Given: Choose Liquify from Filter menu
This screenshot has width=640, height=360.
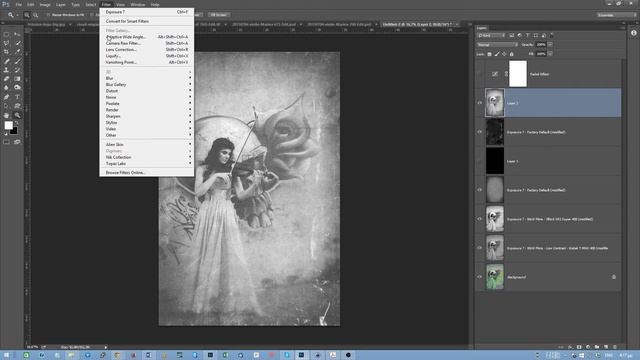Looking at the screenshot, I should pyautogui.click(x=147, y=56).
